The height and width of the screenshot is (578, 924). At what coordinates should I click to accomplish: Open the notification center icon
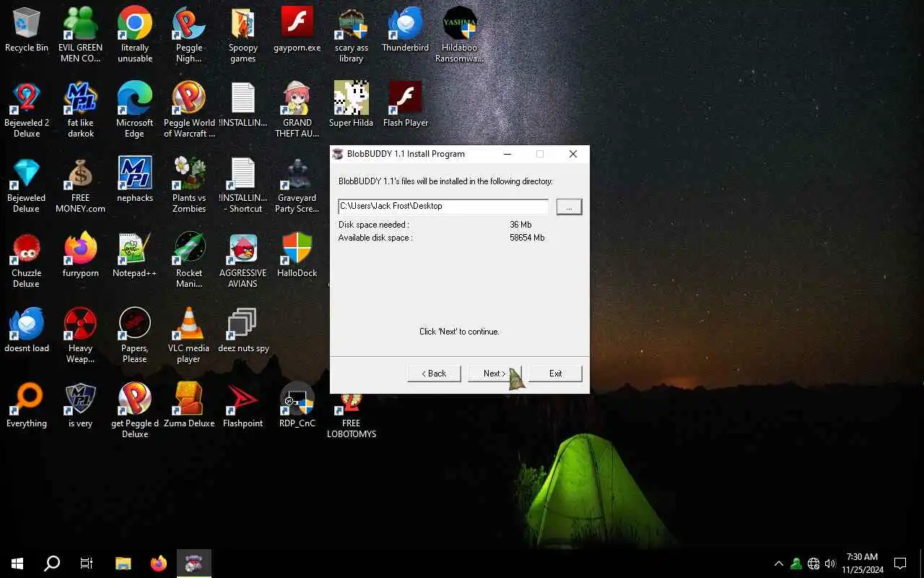click(900, 564)
